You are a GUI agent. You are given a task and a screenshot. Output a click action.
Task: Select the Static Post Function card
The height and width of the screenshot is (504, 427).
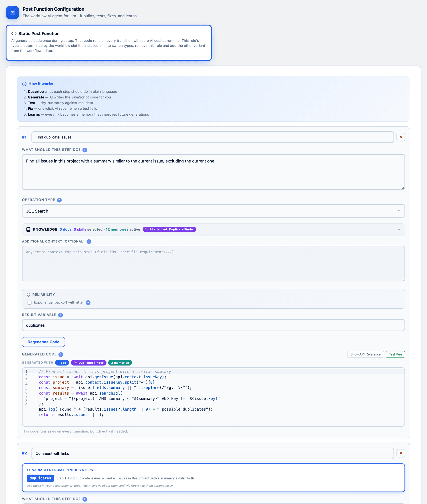[109, 43]
